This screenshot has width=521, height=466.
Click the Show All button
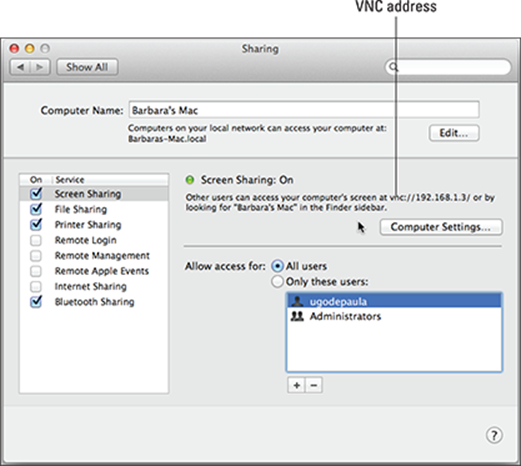(x=87, y=67)
